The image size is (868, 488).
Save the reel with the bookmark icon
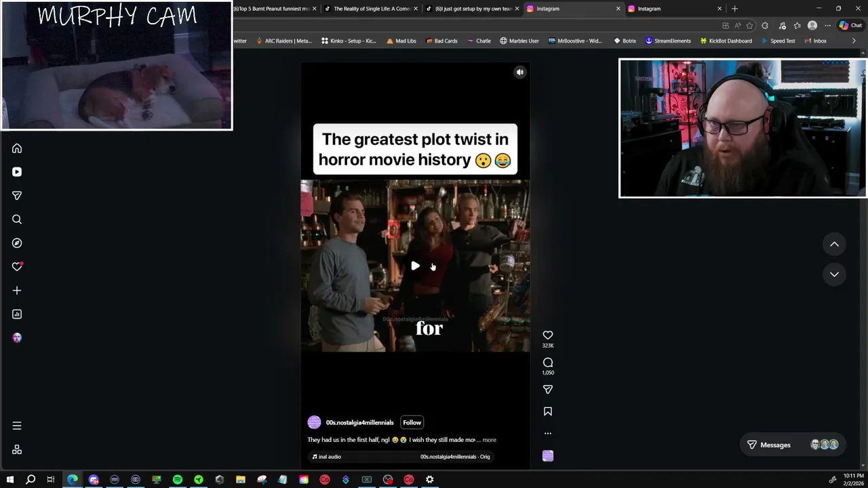point(548,411)
